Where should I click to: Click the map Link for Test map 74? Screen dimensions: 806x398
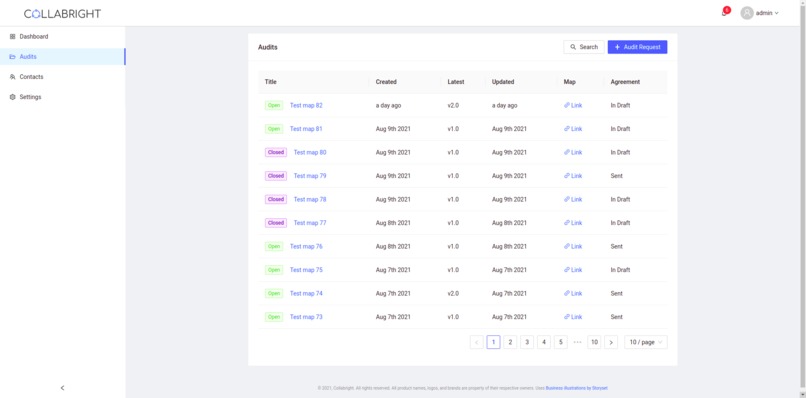[573, 294]
